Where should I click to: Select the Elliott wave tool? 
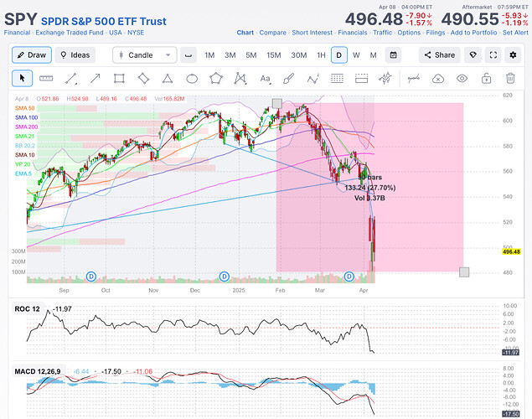pyautogui.click(x=312, y=79)
